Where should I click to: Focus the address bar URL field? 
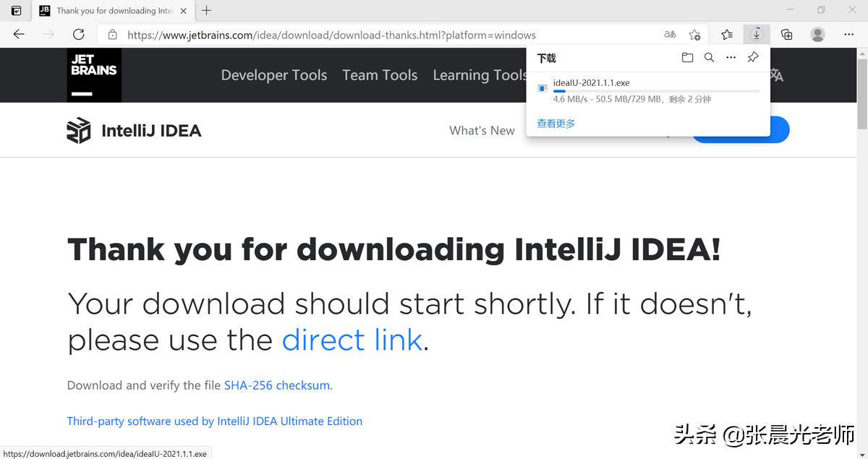(332, 35)
